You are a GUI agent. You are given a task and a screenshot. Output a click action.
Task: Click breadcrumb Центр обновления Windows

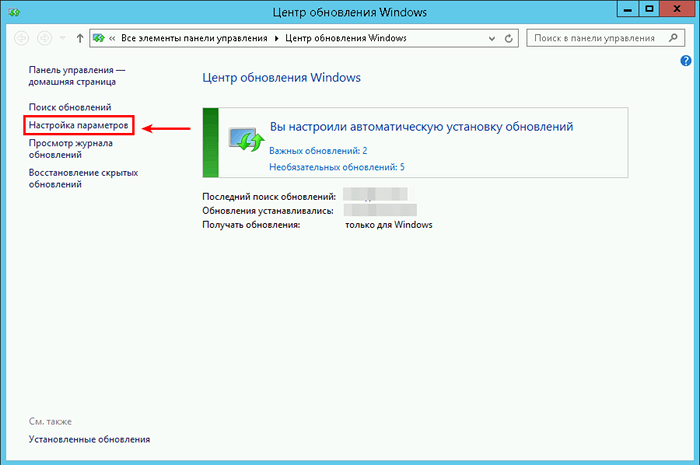click(x=346, y=38)
